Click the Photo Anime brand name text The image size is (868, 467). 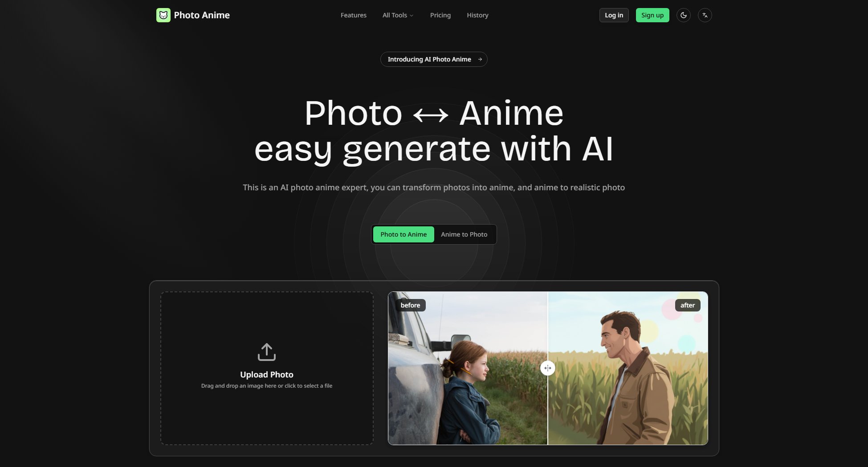tap(202, 15)
